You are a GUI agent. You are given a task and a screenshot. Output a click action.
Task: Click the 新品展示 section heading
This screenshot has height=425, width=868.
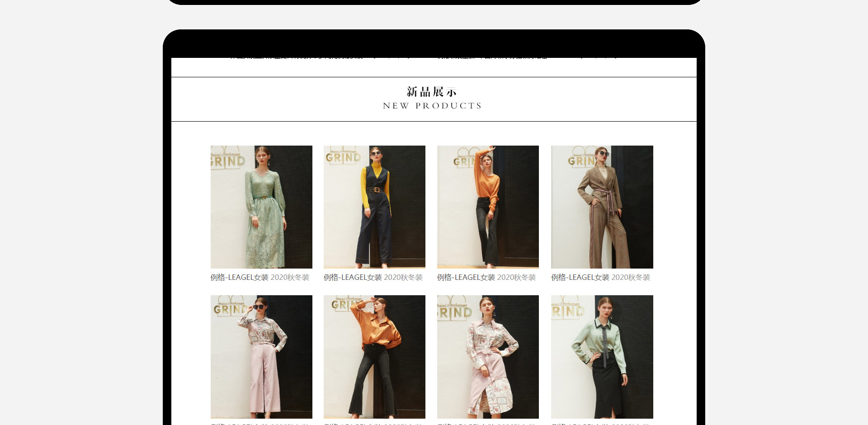(x=432, y=92)
